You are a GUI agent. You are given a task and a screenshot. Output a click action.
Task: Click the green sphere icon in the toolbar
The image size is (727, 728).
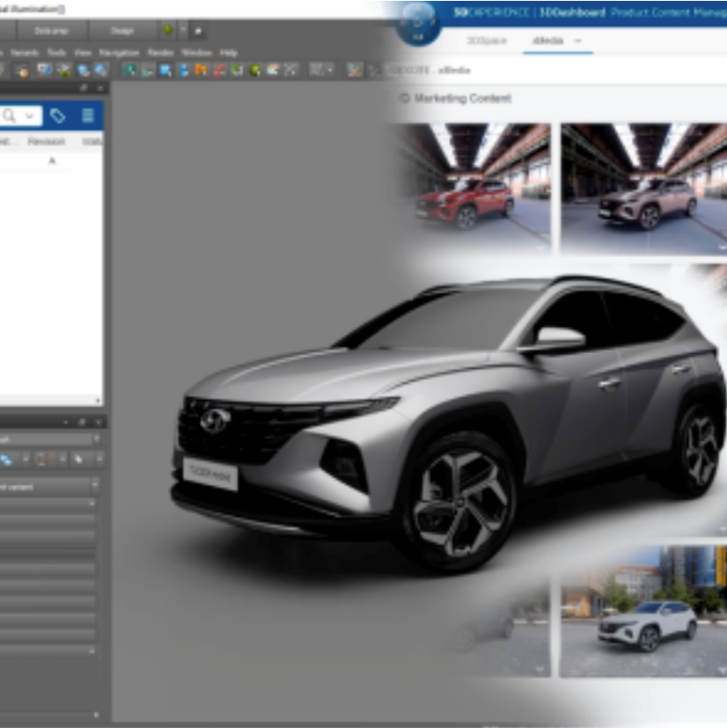pyautogui.click(x=254, y=70)
